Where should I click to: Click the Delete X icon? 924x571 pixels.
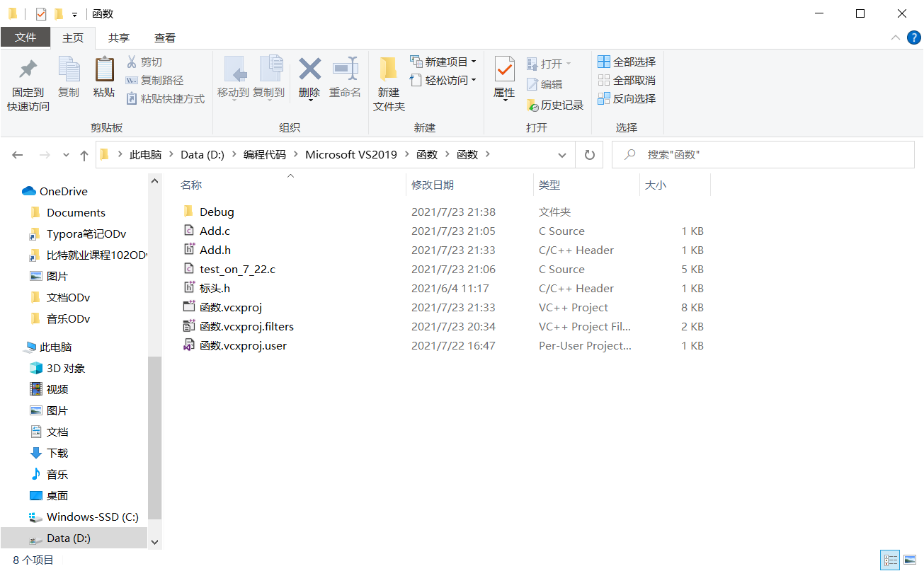click(x=309, y=69)
